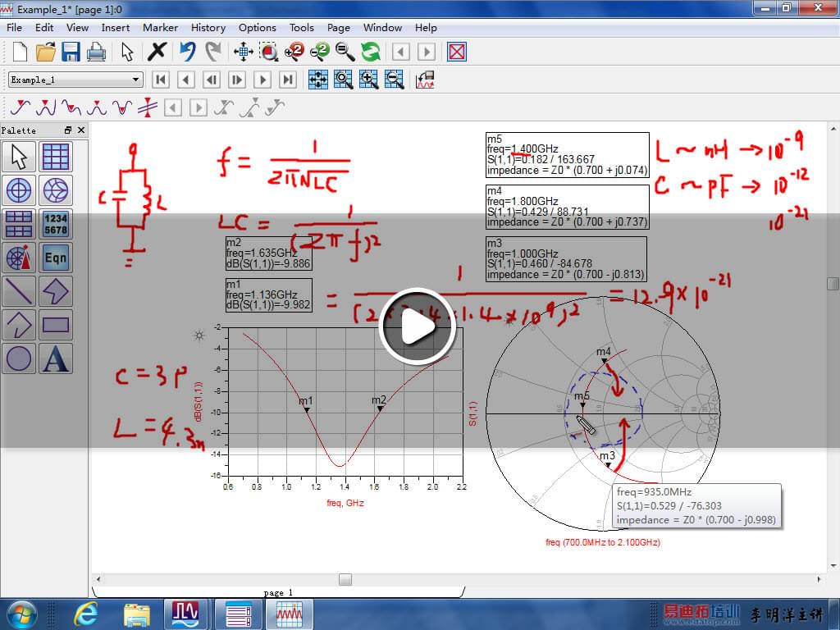The image size is (840, 630).
Task: Save the data display with the floppy disk icon
Action: pos(71,52)
